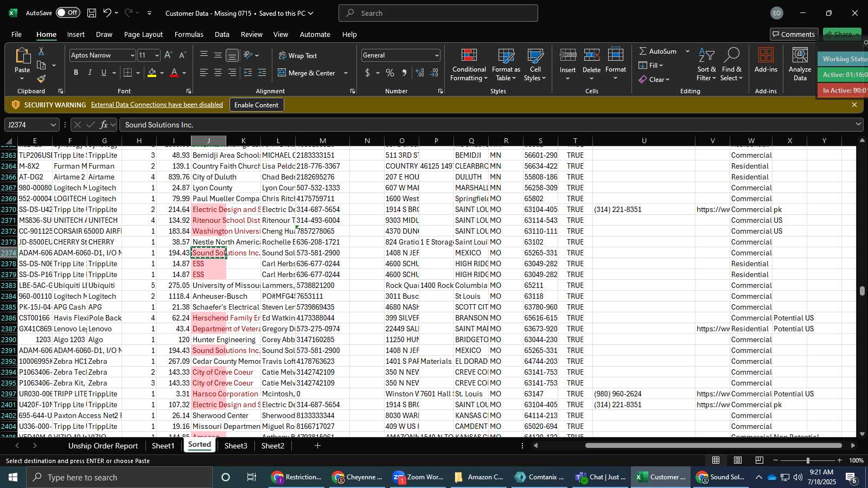This screenshot has height=488, width=868.
Task: Click the vertical scrollbar thumb
Action: click(862, 291)
